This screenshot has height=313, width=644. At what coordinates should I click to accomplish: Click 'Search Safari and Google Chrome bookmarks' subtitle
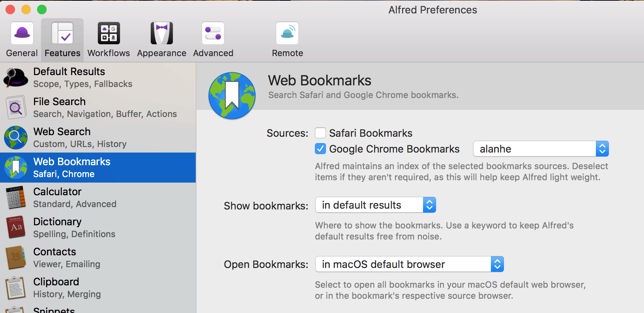[x=363, y=95]
